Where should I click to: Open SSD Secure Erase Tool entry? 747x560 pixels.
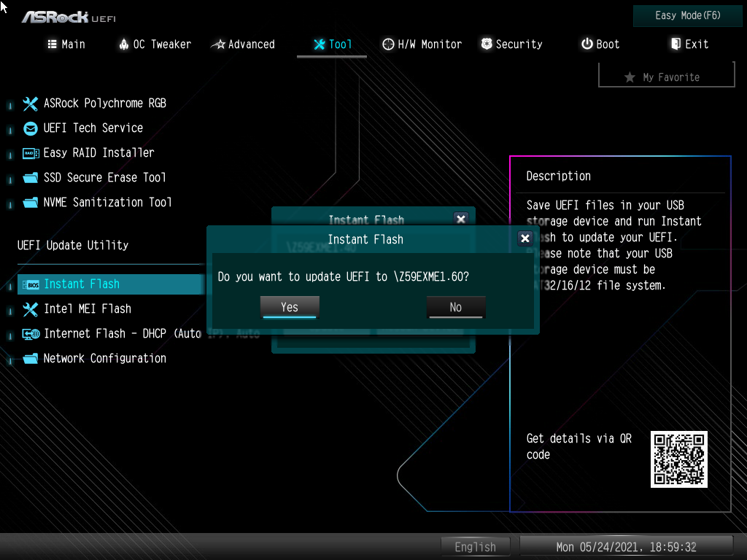point(105,178)
